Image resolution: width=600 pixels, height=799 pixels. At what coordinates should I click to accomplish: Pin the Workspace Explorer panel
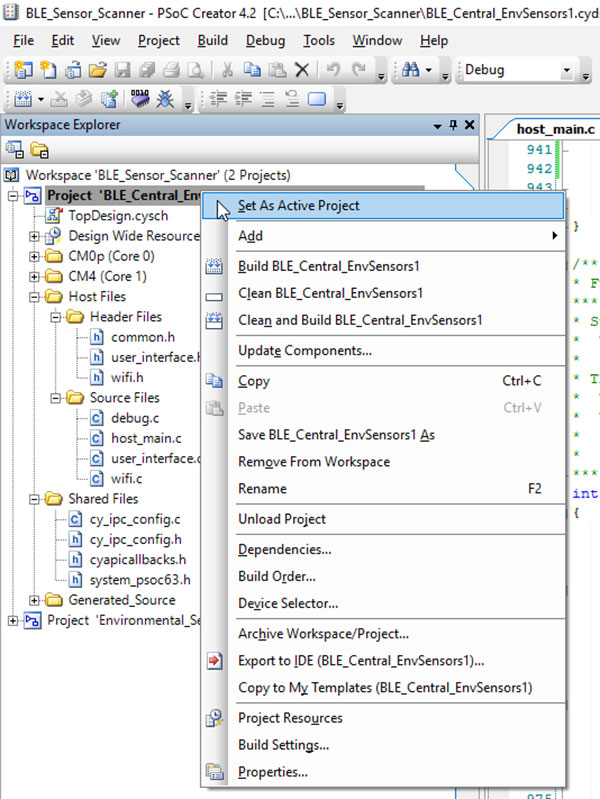(x=453, y=125)
